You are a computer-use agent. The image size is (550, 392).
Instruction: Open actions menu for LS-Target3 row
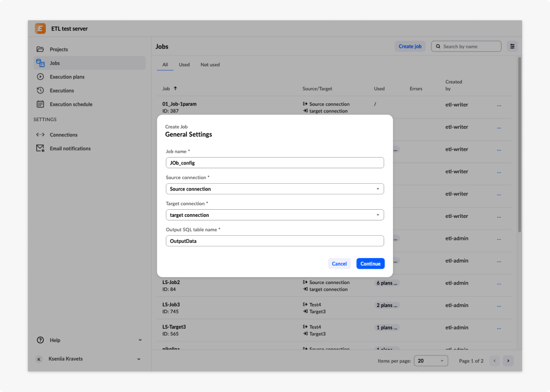pyautogui.click(x=499, y=328)
